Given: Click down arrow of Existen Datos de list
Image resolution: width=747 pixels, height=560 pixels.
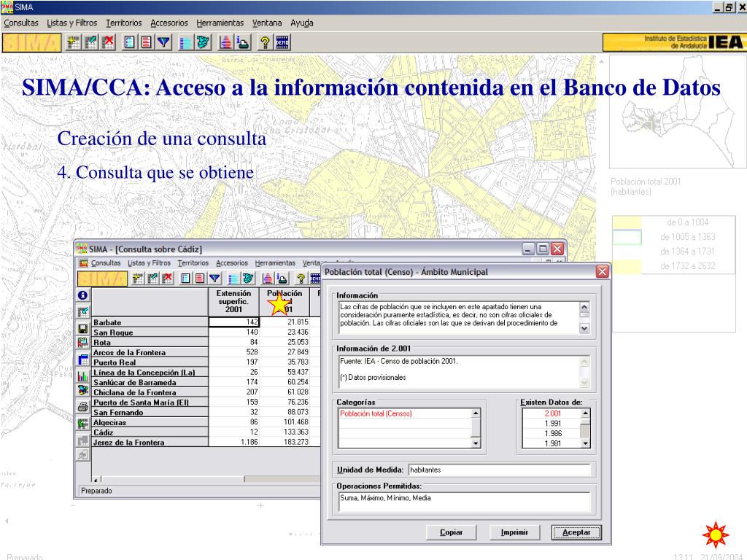Looking at the screenshot, I should click(586, 443).
